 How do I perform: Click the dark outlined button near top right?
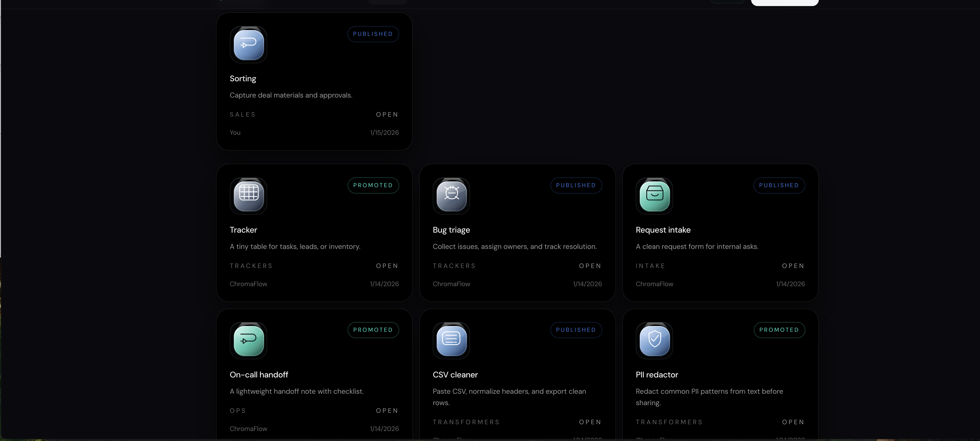coord(727,2)
